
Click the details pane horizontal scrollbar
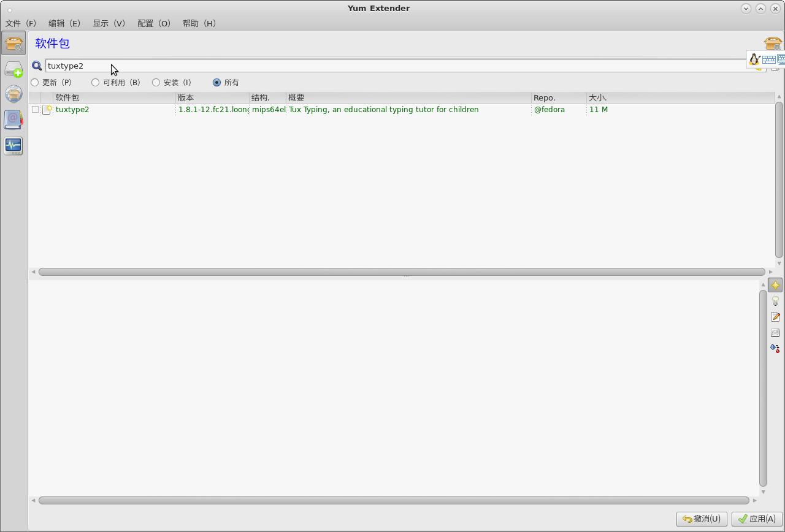tap(394, 500)
